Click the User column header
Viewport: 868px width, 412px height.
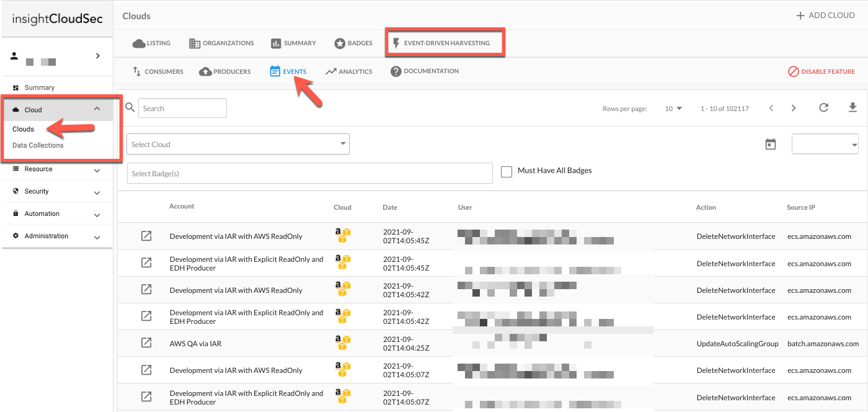tap(465, 207)
